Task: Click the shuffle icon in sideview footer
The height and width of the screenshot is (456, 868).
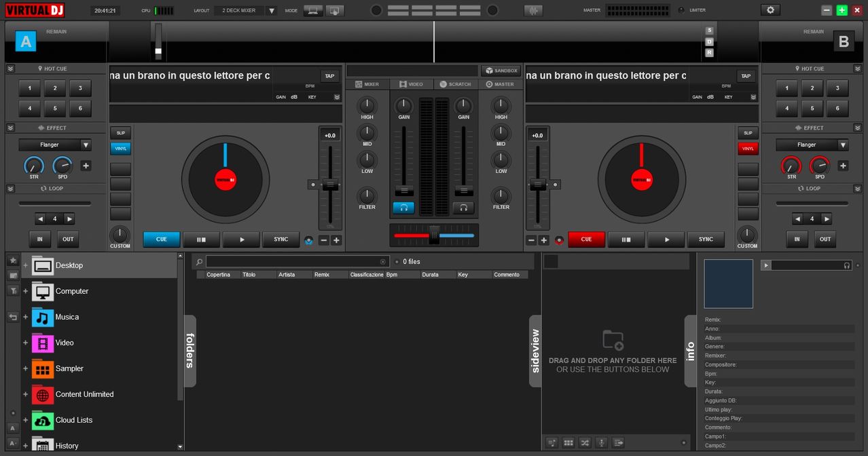Action: pyautogui.click(x=585, y=442)
